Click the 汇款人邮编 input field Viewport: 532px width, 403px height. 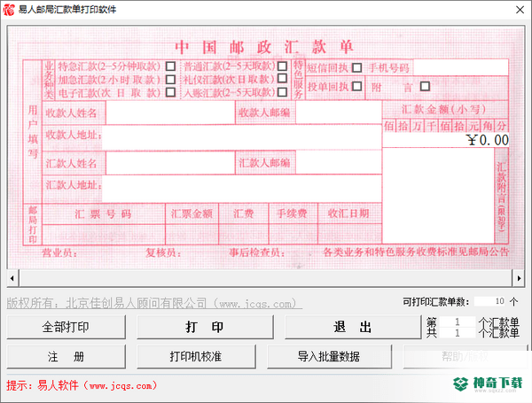(x=339, y=162)
